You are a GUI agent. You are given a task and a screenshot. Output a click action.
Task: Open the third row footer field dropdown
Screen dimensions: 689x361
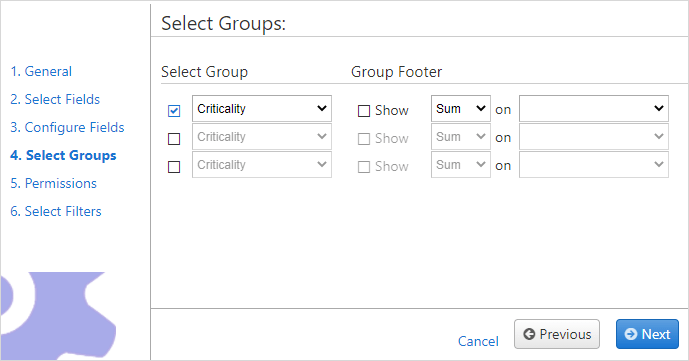594,165
